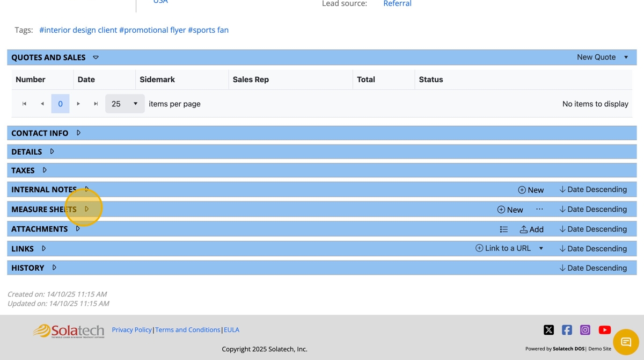Image resolution: width=644 pixels, height=360 pixels.
Task: Expand the Attachments section
Action: click(x=78, y=229)
